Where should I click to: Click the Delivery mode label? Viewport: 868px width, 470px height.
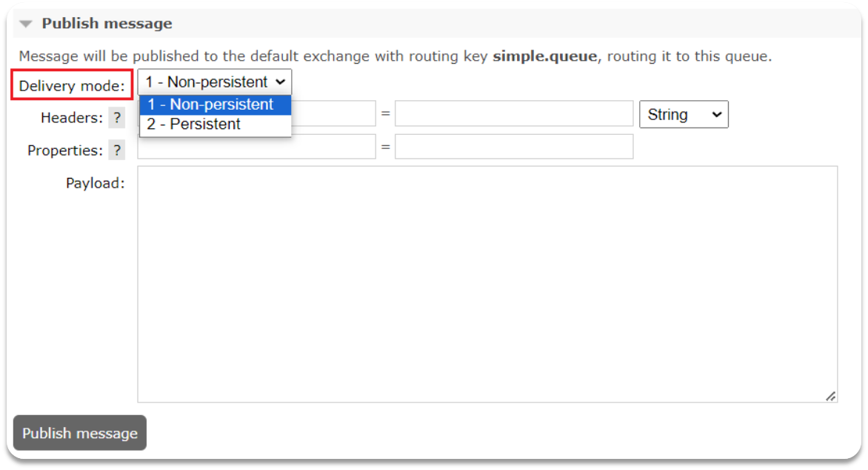[x=72, y=86]
